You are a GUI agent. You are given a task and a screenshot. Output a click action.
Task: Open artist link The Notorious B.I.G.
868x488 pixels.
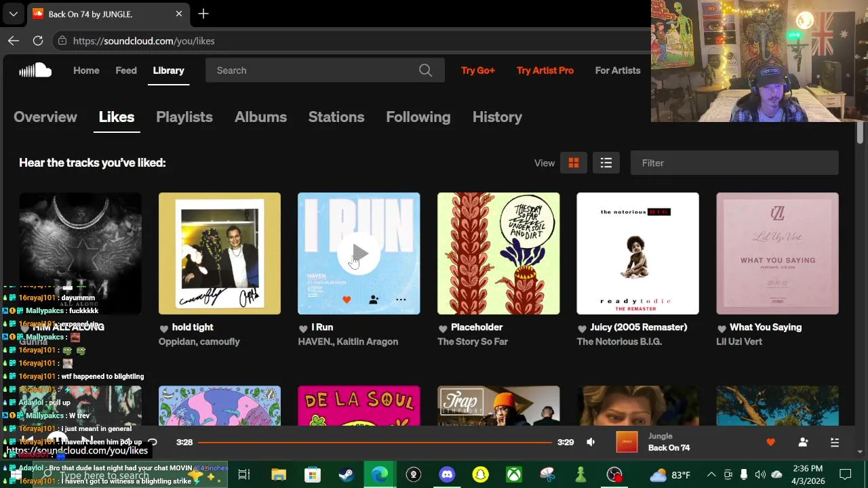pyautogui.click(x=619, y=342)
